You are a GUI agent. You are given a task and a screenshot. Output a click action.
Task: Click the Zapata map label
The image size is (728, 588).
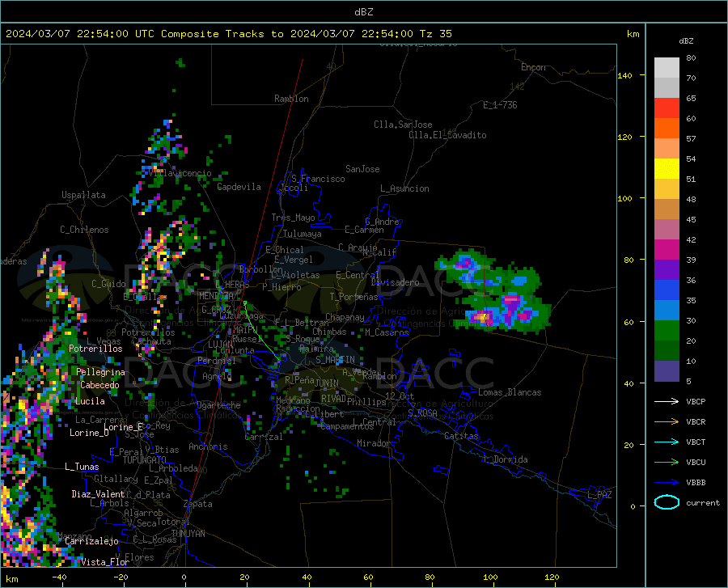[198, 504]
